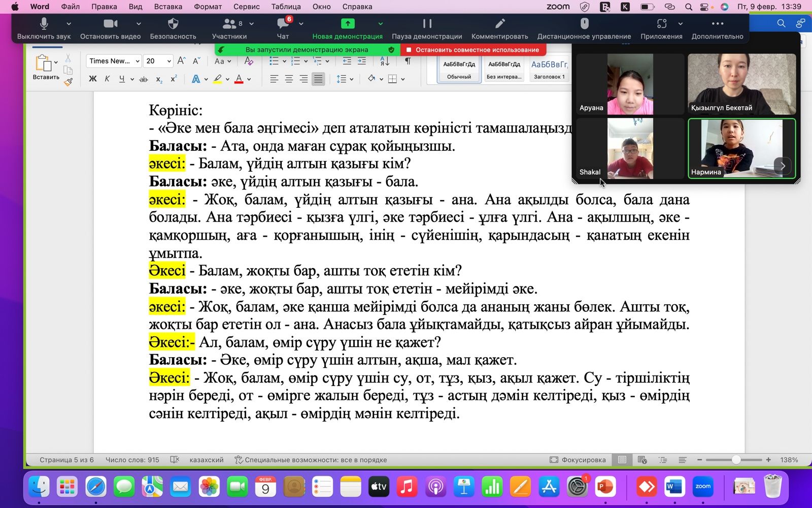Open the Вставка menu

click(168, 7)
